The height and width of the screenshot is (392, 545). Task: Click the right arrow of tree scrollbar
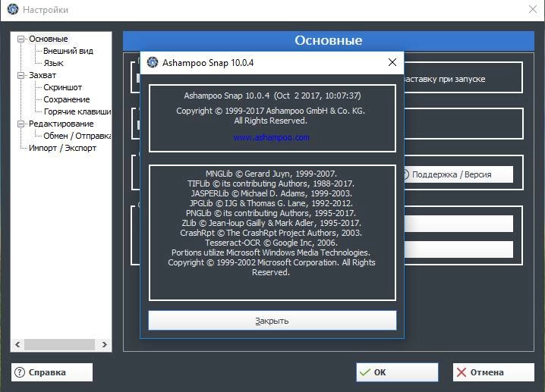(104, 345)
